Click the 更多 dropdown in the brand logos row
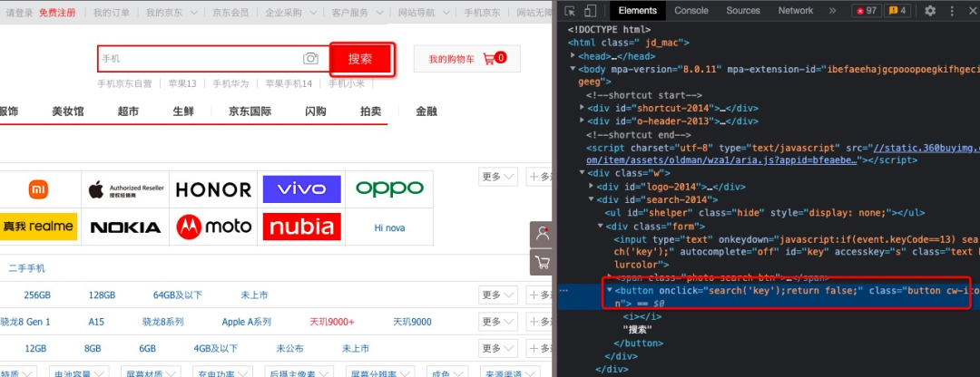The width and height of the screenshot is (980, 377). 498,177
